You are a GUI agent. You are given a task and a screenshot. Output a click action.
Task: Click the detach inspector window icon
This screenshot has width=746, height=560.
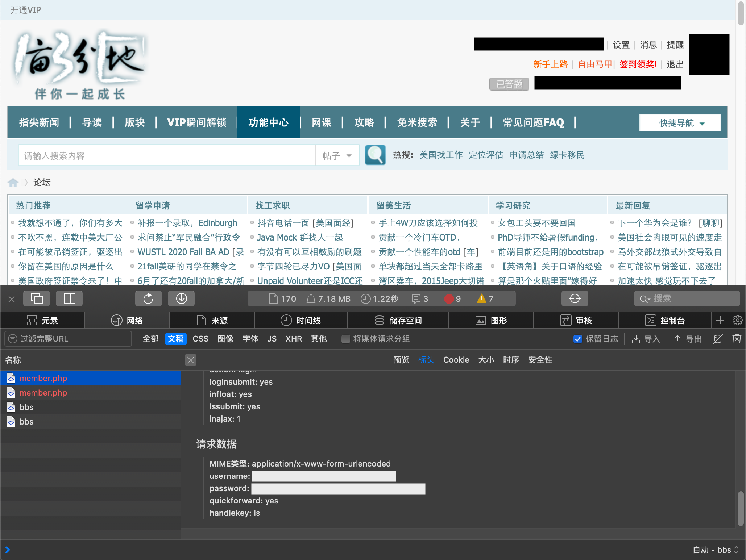tap(37, 298)
